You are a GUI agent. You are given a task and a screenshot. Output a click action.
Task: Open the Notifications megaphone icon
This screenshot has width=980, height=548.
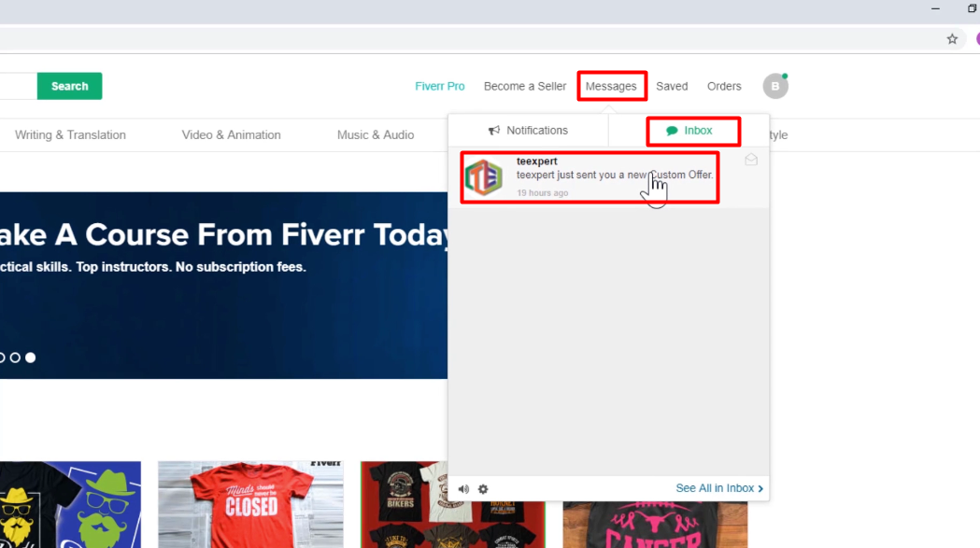(493, 130)
